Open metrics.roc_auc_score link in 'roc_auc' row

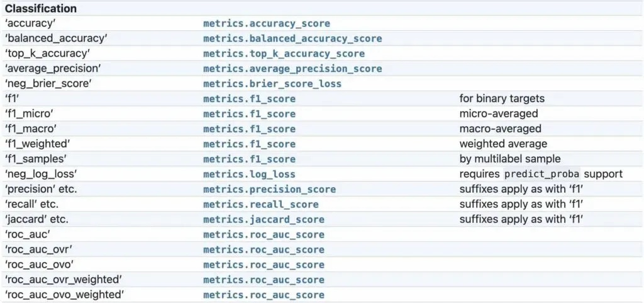coord(264,235)
